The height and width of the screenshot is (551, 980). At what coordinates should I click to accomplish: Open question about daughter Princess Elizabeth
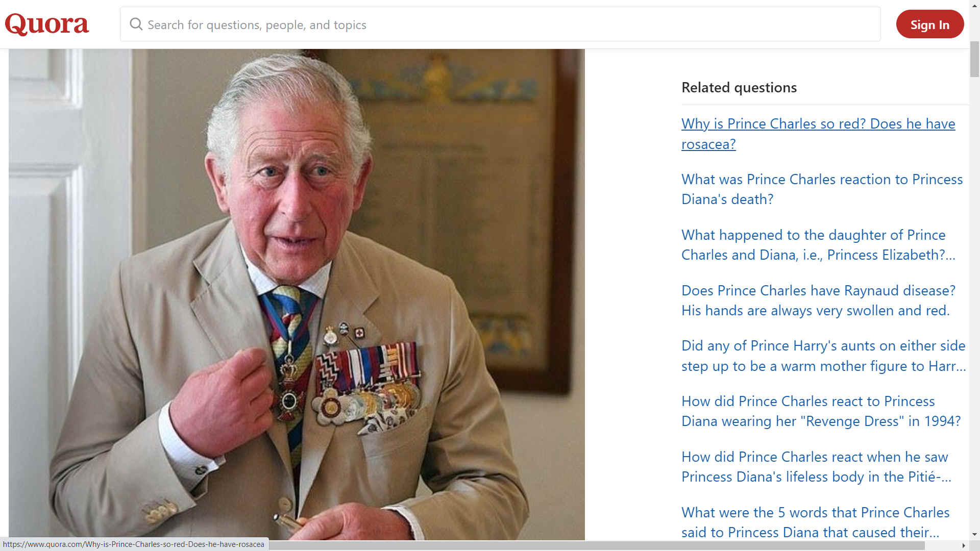(x=818, y=245)
